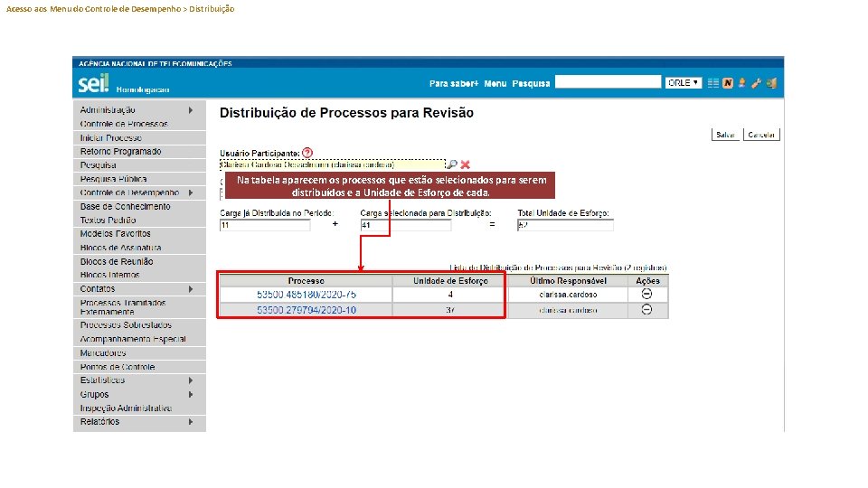Viewport: 868px width, 488px height.
Task: Click the magnifier icon to search user
Action: (452, 164)
